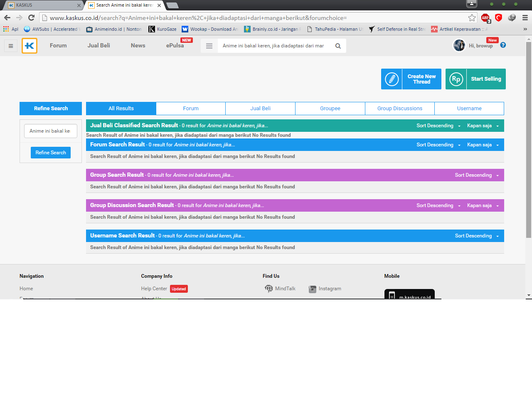Switch to the Jual Beli results tab
Image resolution: width=532 pixels, height=415 pixels.
[x=261, y=109]
